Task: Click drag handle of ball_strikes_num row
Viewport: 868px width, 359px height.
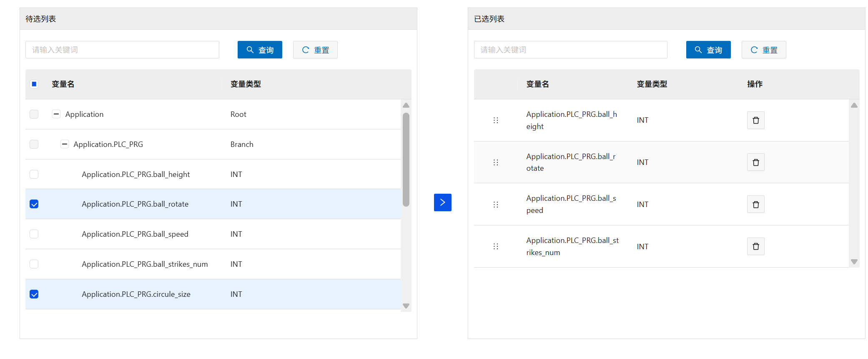Action: (x=496, y=246)
